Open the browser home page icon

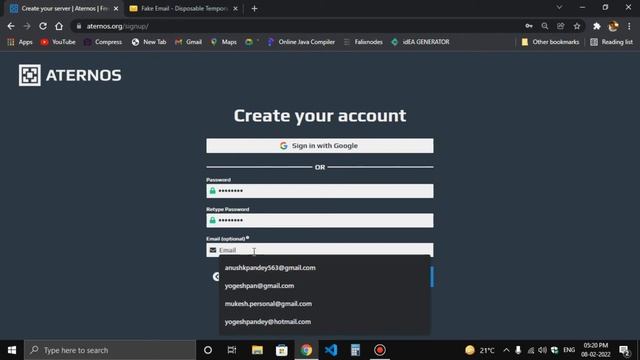[x=59, y=26]
